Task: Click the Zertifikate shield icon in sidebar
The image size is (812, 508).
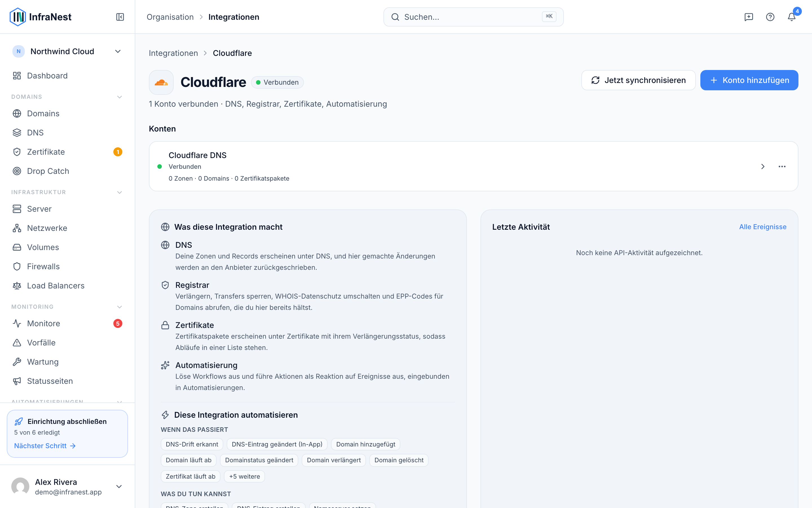Action: (x=17, y=152)
